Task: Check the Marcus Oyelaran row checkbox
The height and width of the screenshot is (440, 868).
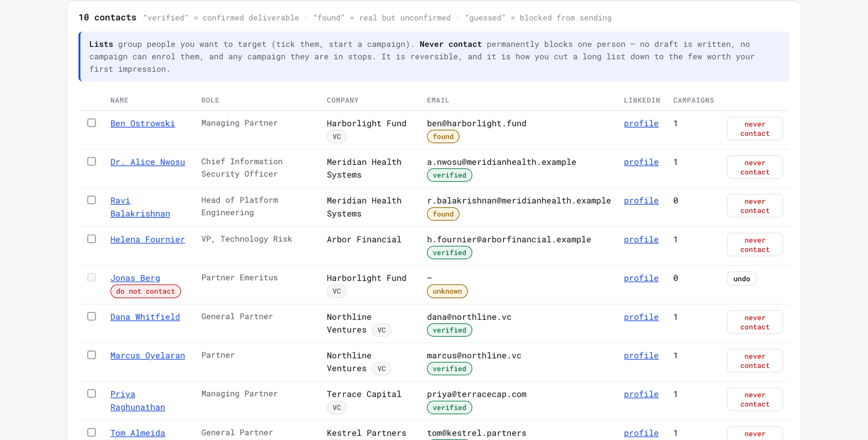Action: click(x=91, y=355)
